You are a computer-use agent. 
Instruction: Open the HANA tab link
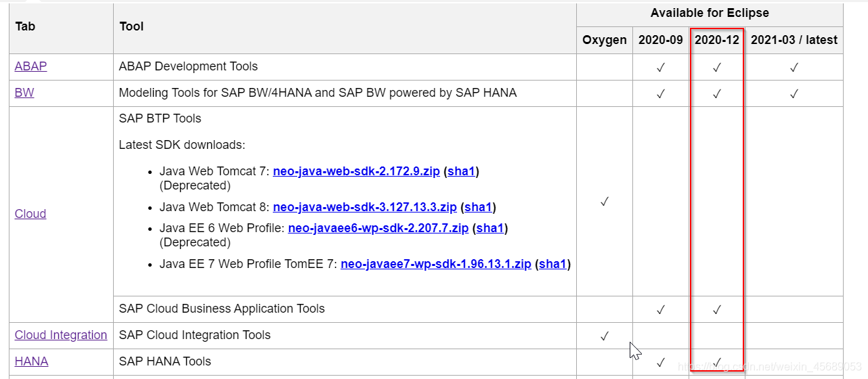tap(31, 361)
